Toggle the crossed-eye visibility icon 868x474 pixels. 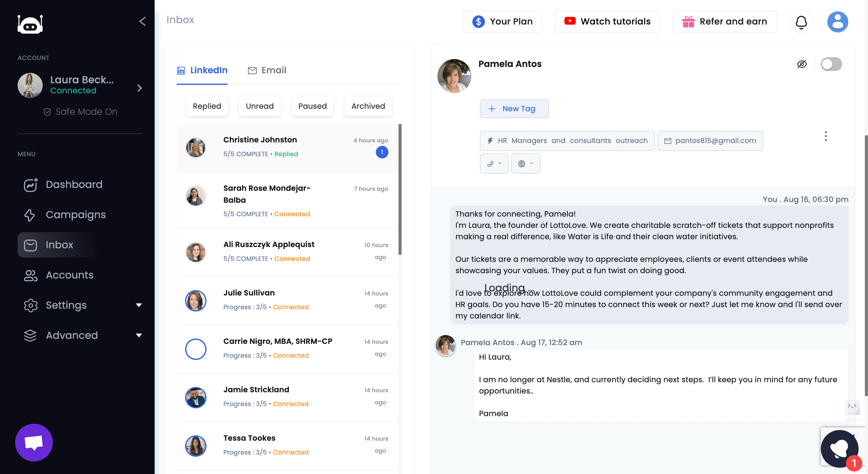pyautogui.click(x=802, y=64)
